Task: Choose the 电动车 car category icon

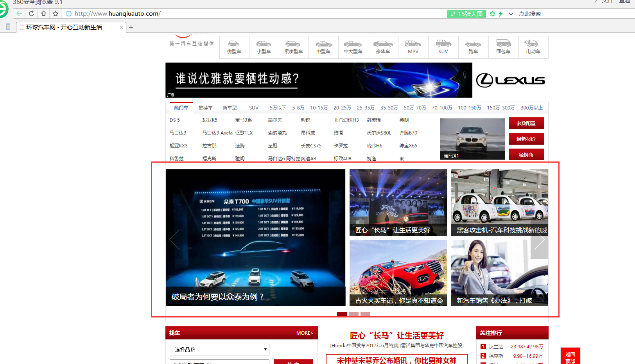Action: tap(533, 47)
